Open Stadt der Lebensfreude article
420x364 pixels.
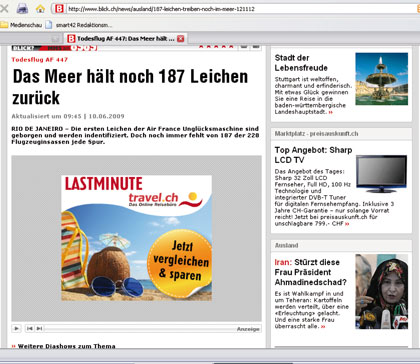[x=301, y=63]
